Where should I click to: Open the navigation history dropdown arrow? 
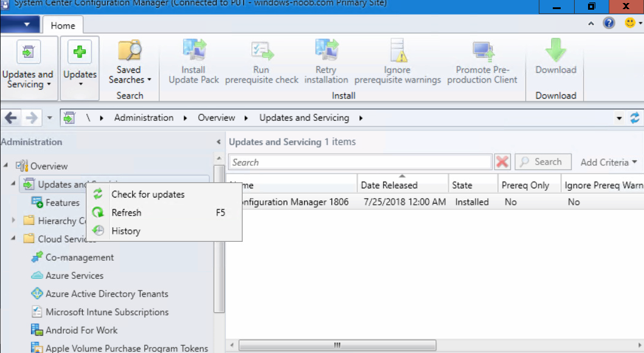click(x=49, y=118)
